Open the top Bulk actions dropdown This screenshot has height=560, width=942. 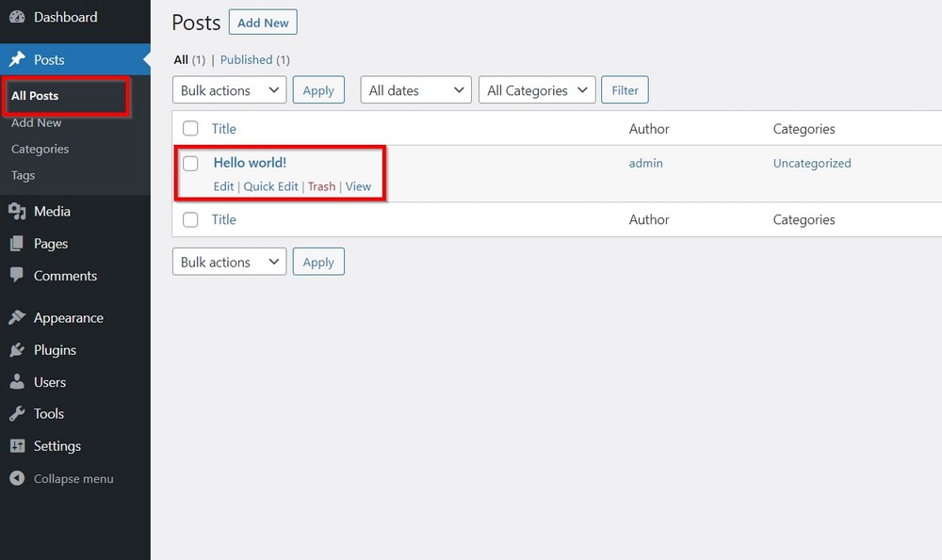coord(230,90)
